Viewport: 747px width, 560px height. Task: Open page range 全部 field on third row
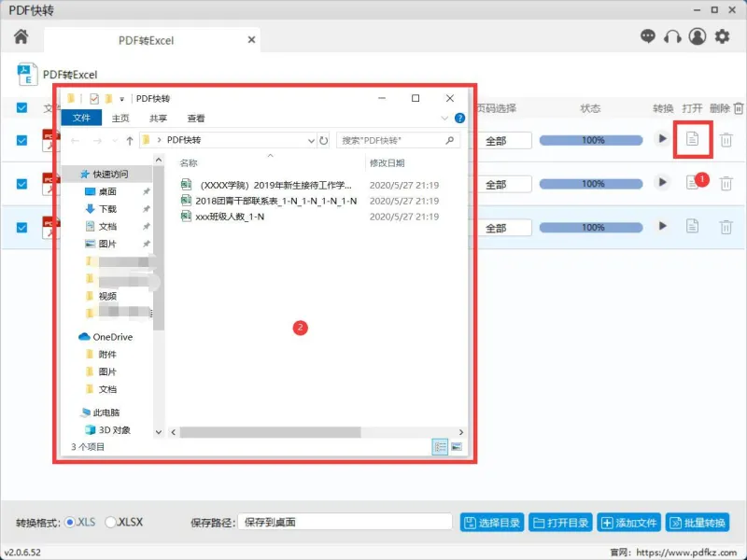coord(504,228)
